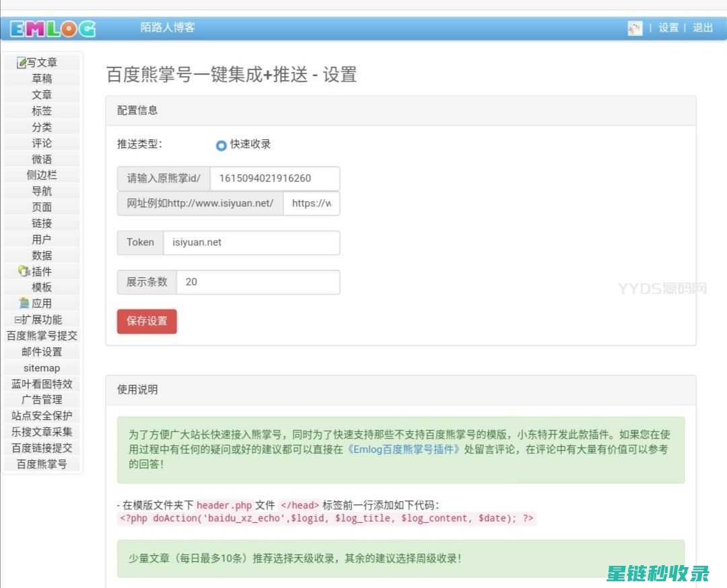Click the header.php code text
Screen dimensions: 727x588
pyautogui.click(x=224, y=505)
